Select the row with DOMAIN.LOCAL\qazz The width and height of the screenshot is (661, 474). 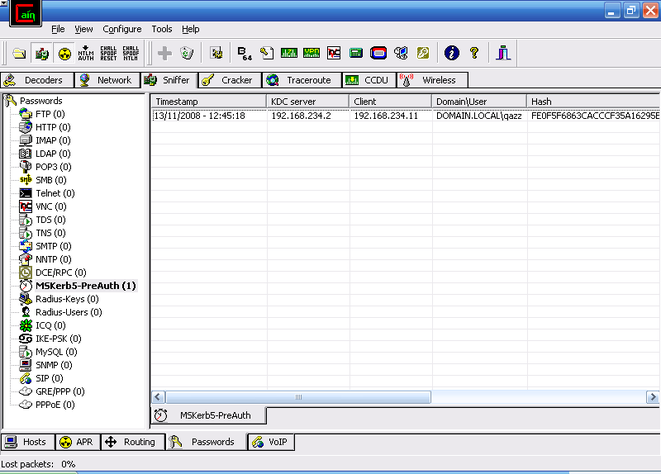tap(406, 116)
